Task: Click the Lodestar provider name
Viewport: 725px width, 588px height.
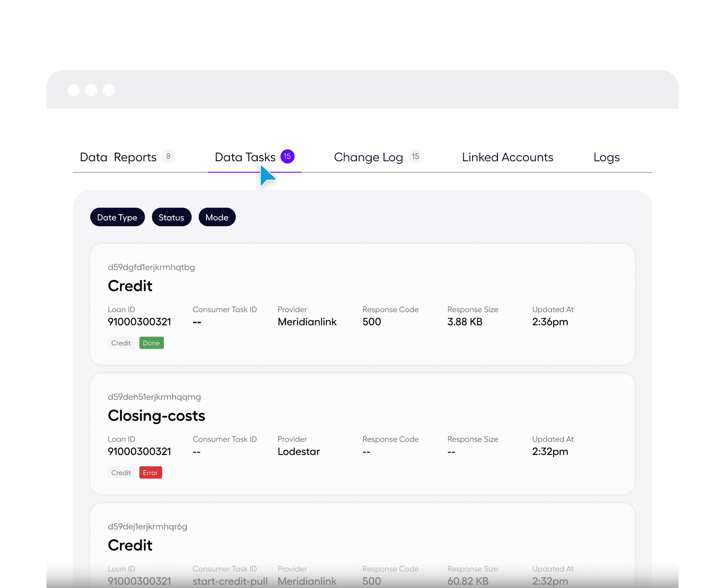Action: click(x=299, y=452)
